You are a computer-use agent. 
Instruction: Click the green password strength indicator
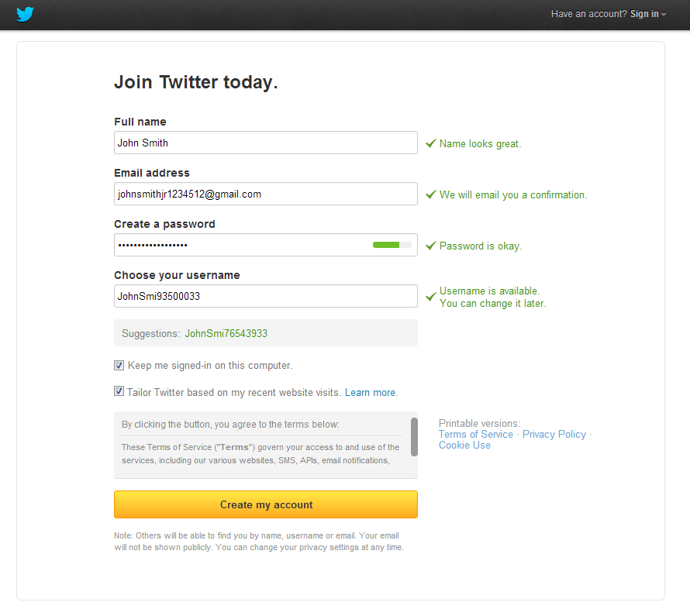388,244
